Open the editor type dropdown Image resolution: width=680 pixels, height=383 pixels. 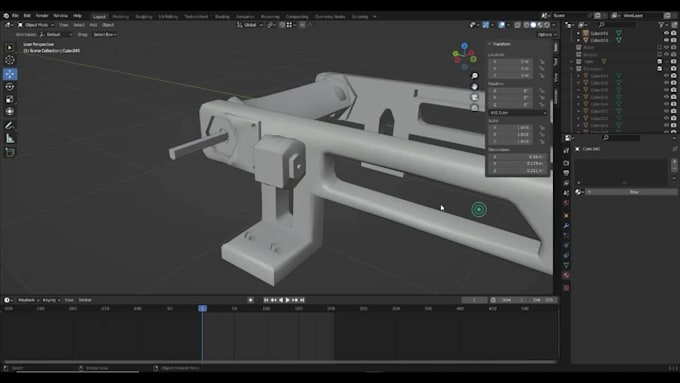pyautogui.click(x=9, y=25)
